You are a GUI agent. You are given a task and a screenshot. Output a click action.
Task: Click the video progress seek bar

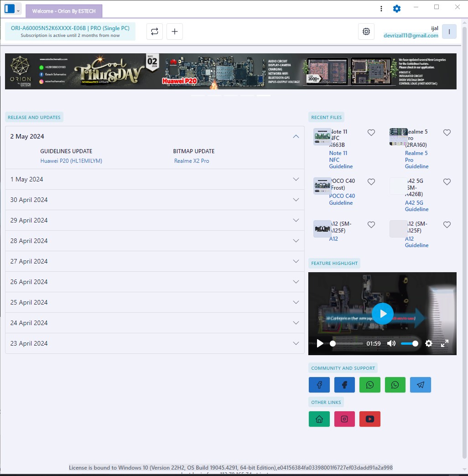(x=346, y=344)
